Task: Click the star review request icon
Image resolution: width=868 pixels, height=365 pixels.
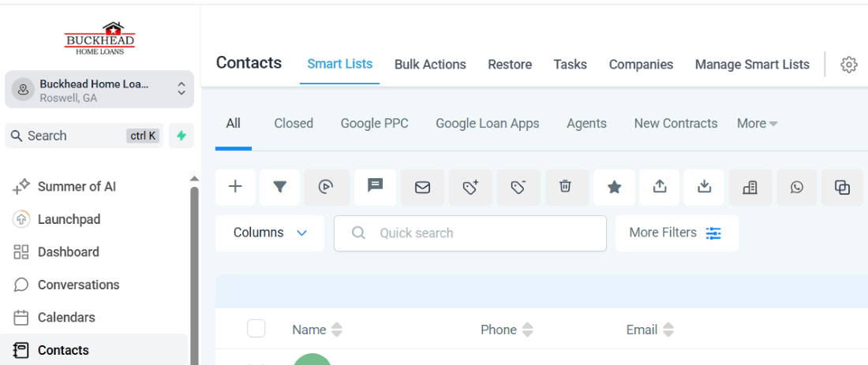Action: (614, 188)
